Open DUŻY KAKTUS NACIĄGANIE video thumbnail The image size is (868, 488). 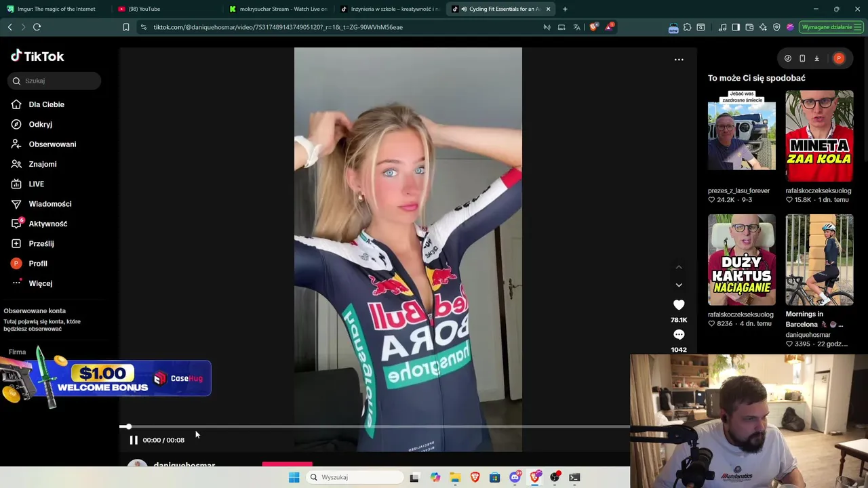[742, 260]
